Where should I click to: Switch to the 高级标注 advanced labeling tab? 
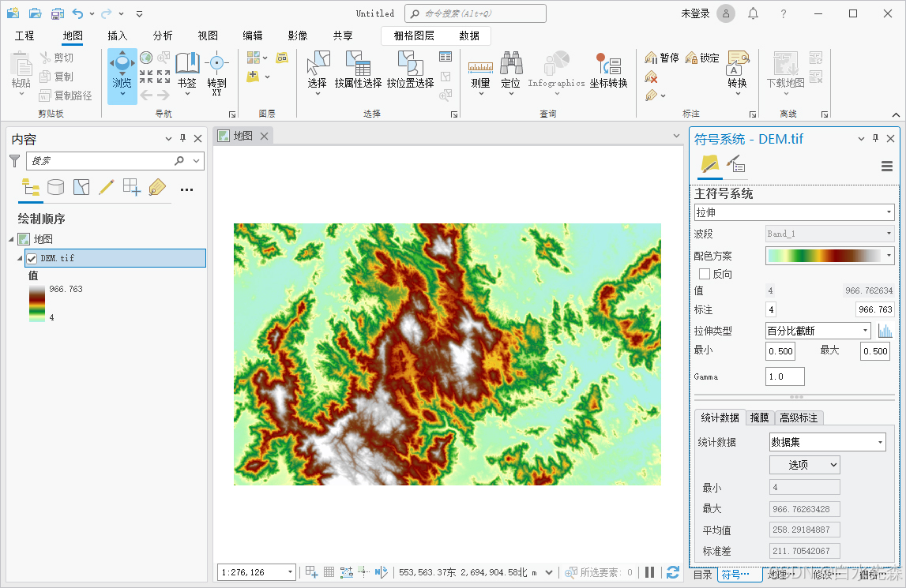click(x=798, y=418)
